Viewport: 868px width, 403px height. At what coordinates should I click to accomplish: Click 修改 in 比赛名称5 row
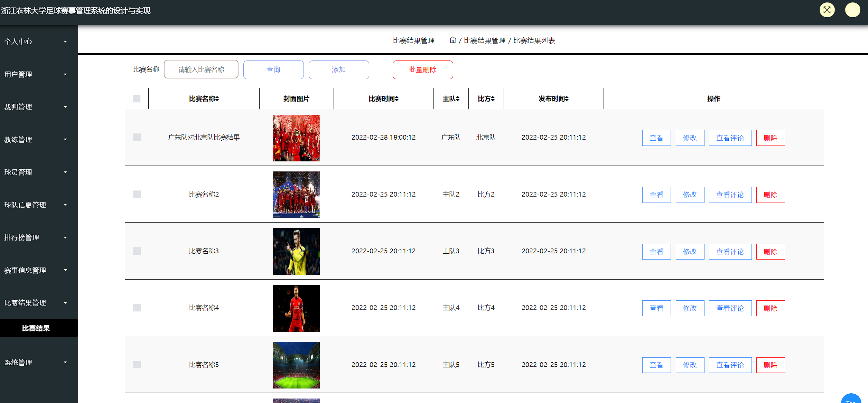[690, 365]
